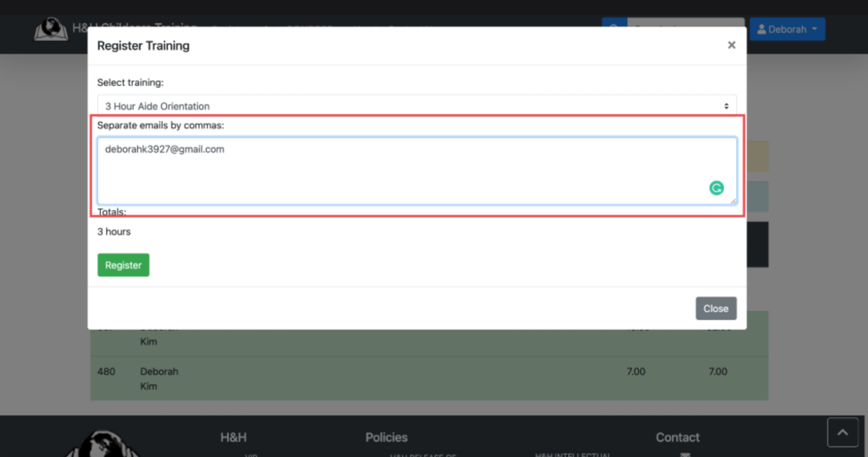The image size is (868, 457).
Task: Click the arrows on the 3 Hour Aide Orientation select
Action: [726, 106]
